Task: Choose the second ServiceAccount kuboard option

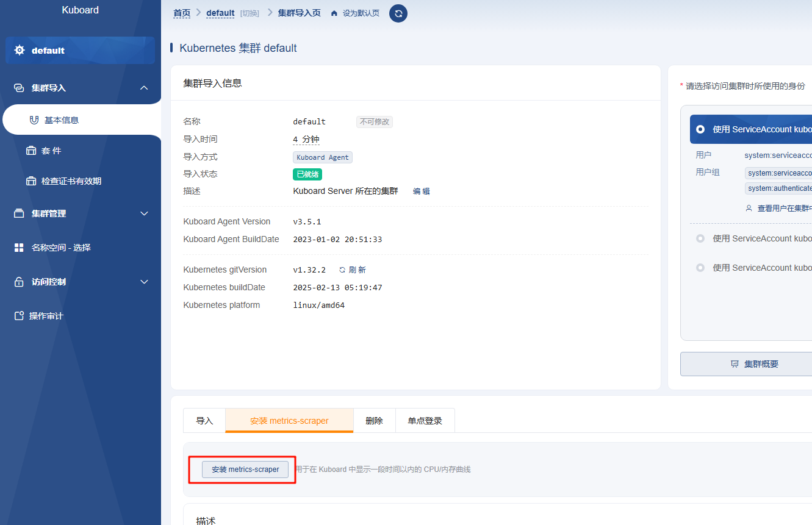Action: (x=700, y=238)
